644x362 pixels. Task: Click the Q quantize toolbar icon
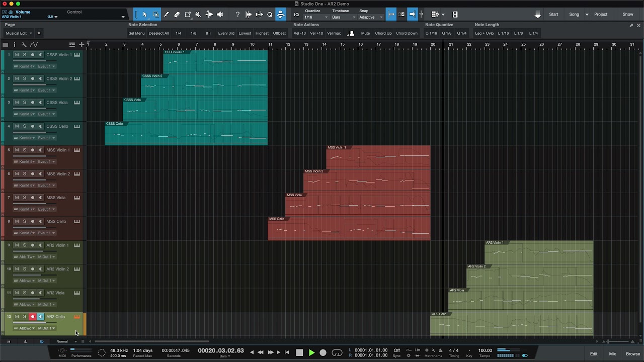tap(270, 15)
